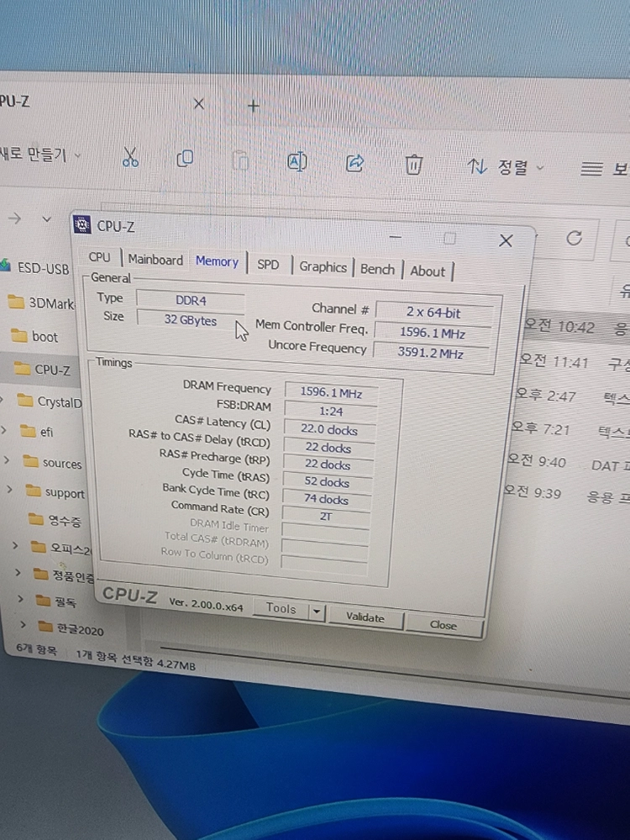This screenshot has height=840, width=630.
Task: Click the 3591.2 MHz Uncore Frequency value
Action: click(431, 353)
